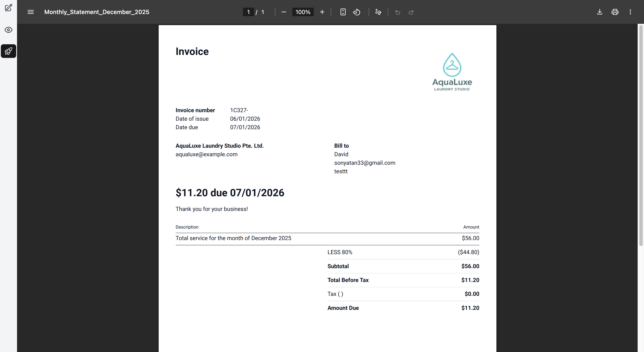The image size is (644, 352).
Task: Click the AquaLuxe Laundry Studio logo
Action: tap(452, 72)
